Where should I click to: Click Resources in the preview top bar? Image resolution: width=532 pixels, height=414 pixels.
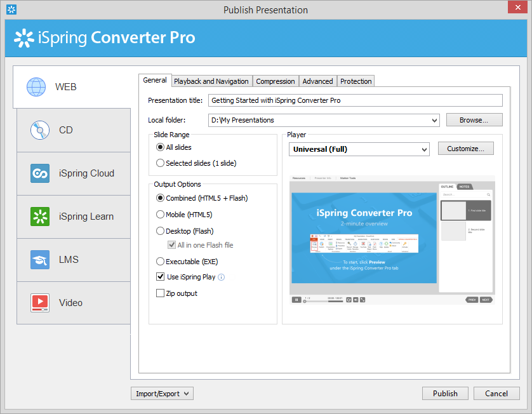[x=299, y=178]
